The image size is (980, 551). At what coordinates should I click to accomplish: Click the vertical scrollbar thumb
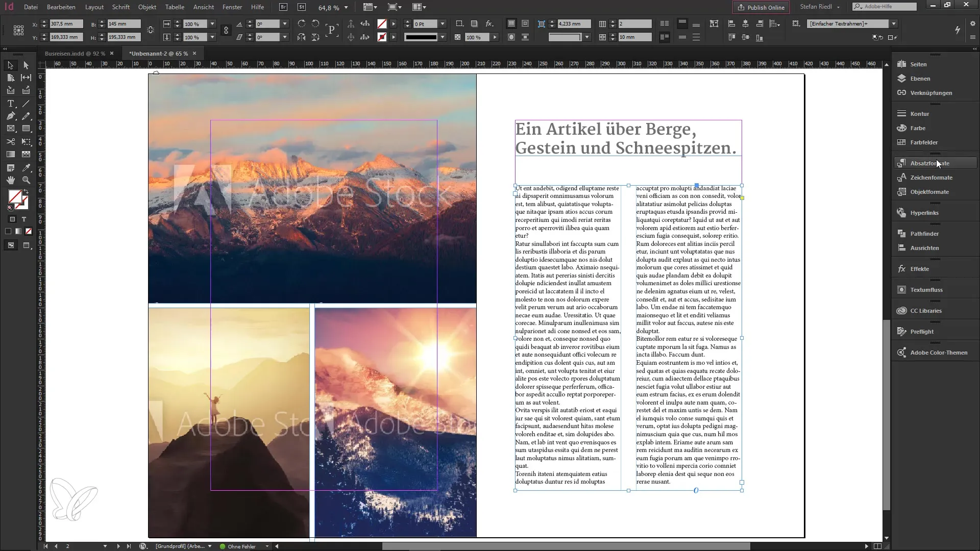pos(887,415)
